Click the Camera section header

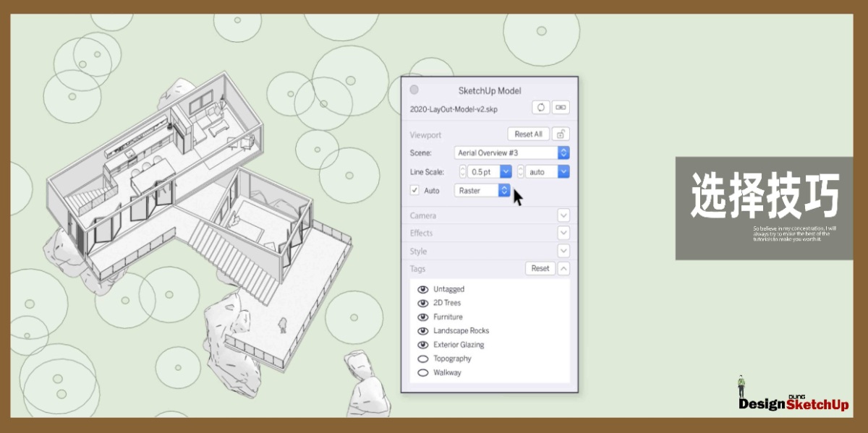(423, 215)
